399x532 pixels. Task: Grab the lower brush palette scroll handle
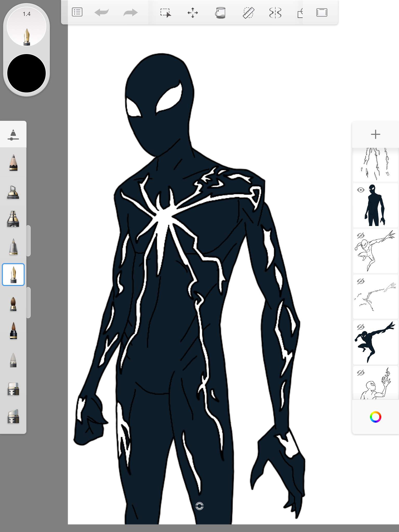point(29,303)
